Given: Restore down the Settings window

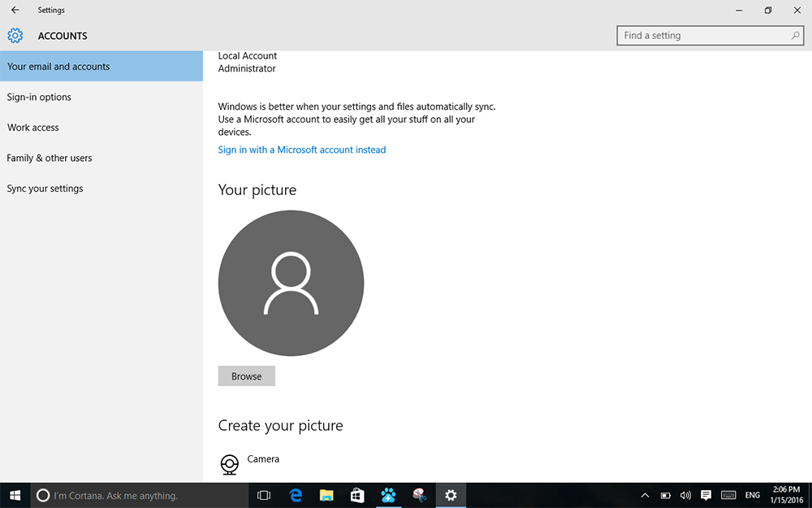Looking at the screenshot, I should click(x=768, y=10).
